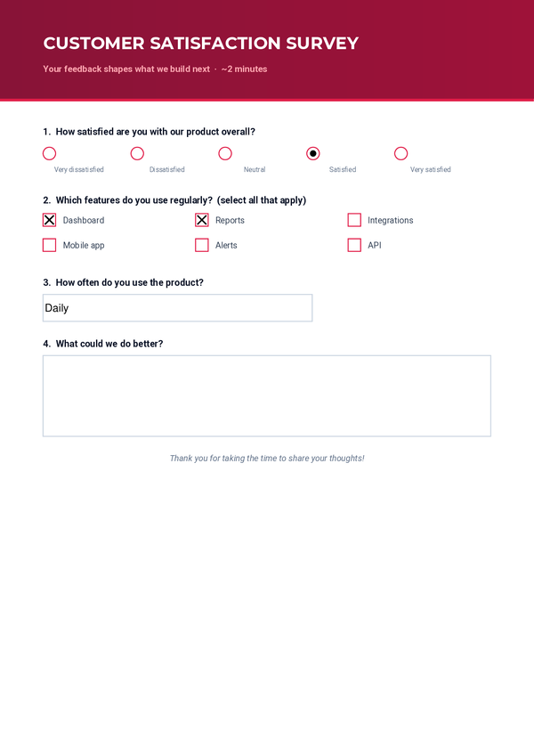Click the Integrations label text
This screenshot has width=534, height=756.
pyautogui.click(x=391, y=220)
